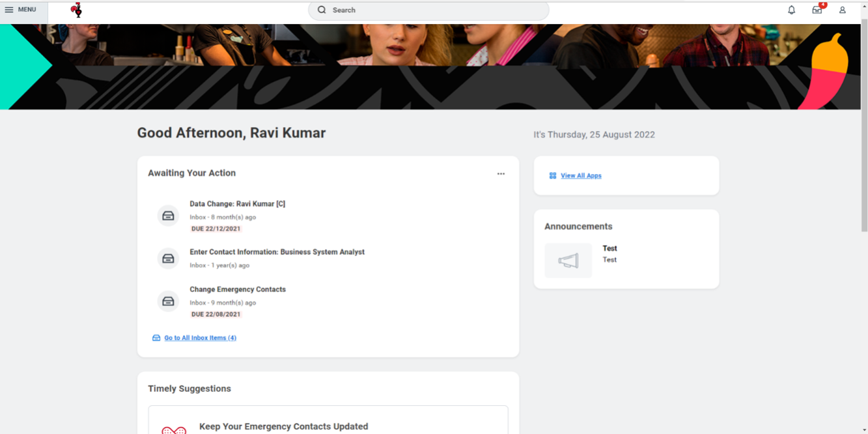Click DUE 22/08/2021 label
868x434 pixels.
click(x=216, y=314)
